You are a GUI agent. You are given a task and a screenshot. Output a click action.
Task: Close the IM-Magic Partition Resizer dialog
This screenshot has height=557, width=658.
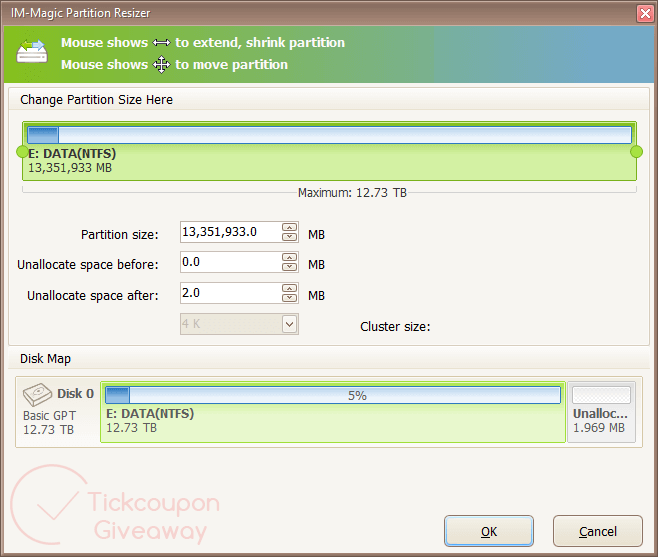[x=645, y=13]
